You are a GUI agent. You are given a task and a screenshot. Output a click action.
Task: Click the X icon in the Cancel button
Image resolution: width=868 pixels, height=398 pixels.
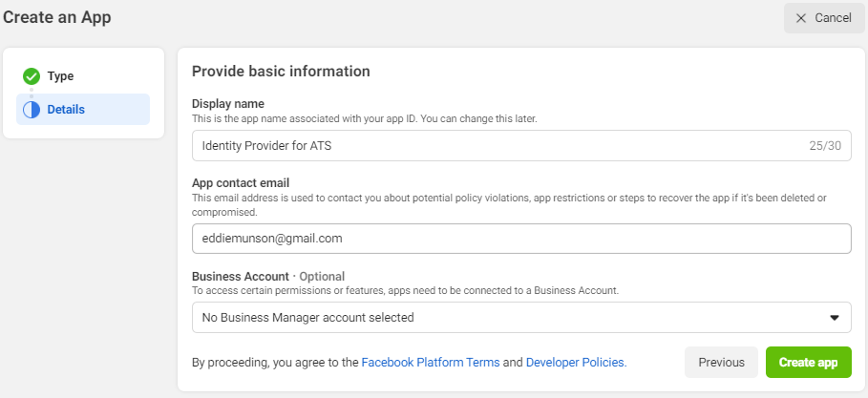coord(800,18)
